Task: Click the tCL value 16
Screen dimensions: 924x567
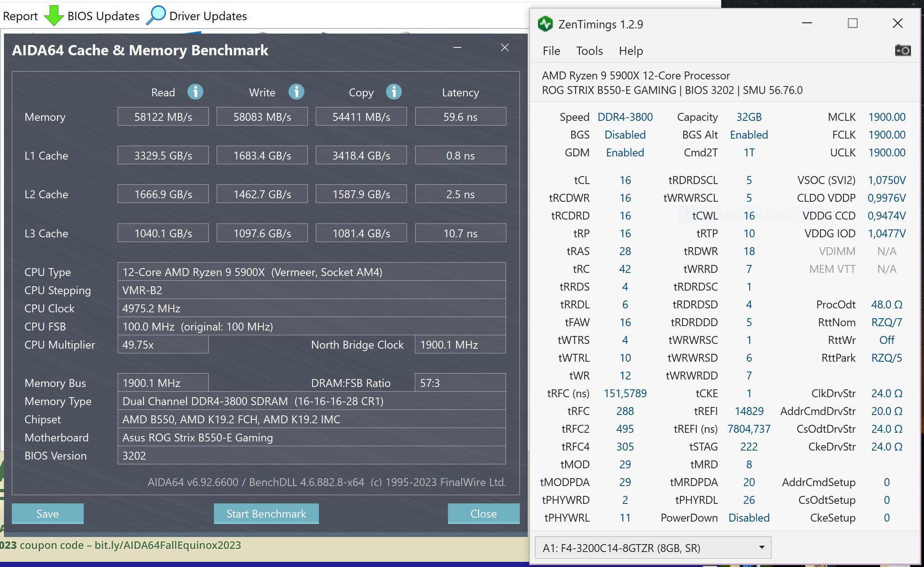Action: 625,180
